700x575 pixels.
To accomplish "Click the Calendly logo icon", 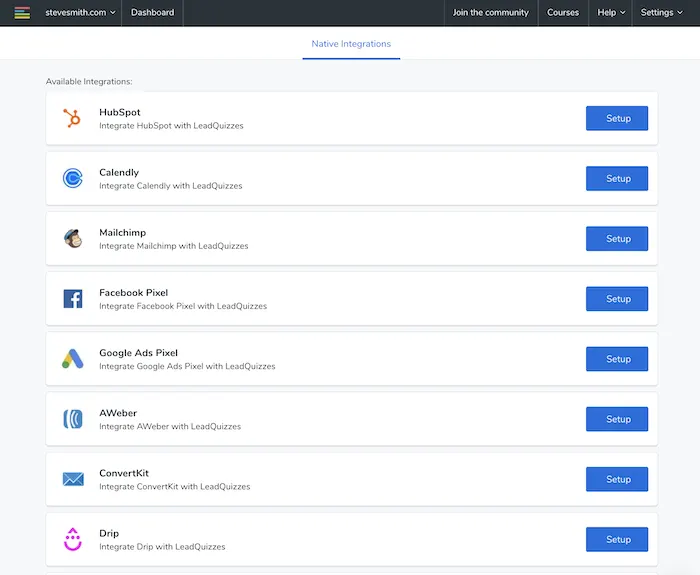I will pos(72,178).
